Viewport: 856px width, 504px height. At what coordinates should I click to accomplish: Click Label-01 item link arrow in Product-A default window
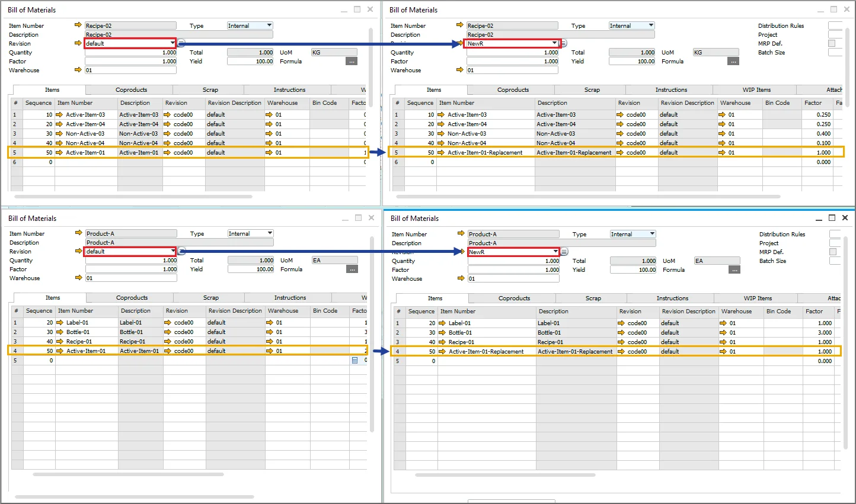tap(59, 322)
